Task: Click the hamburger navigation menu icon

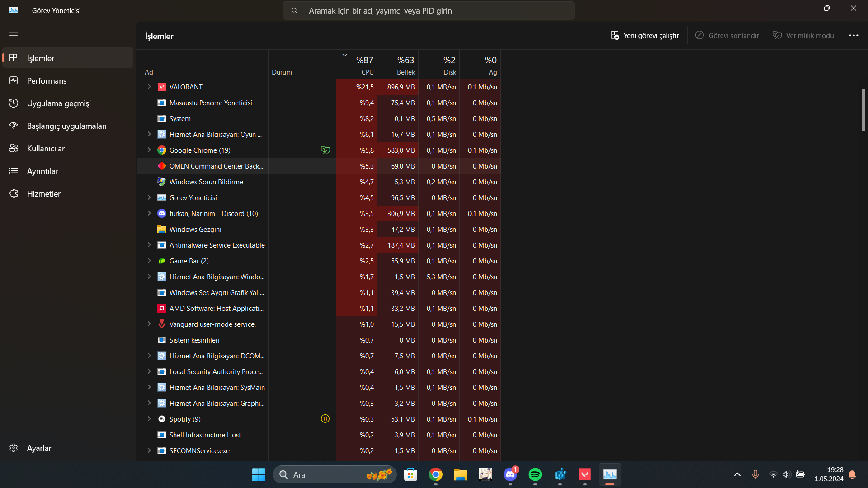Action: point(14,35)
